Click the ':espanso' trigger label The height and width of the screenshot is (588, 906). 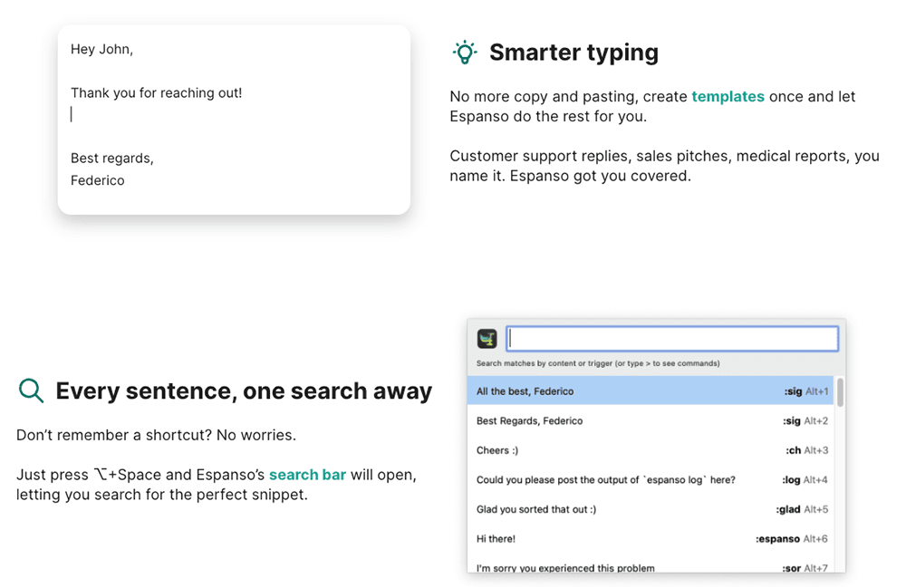click(777, 539)
